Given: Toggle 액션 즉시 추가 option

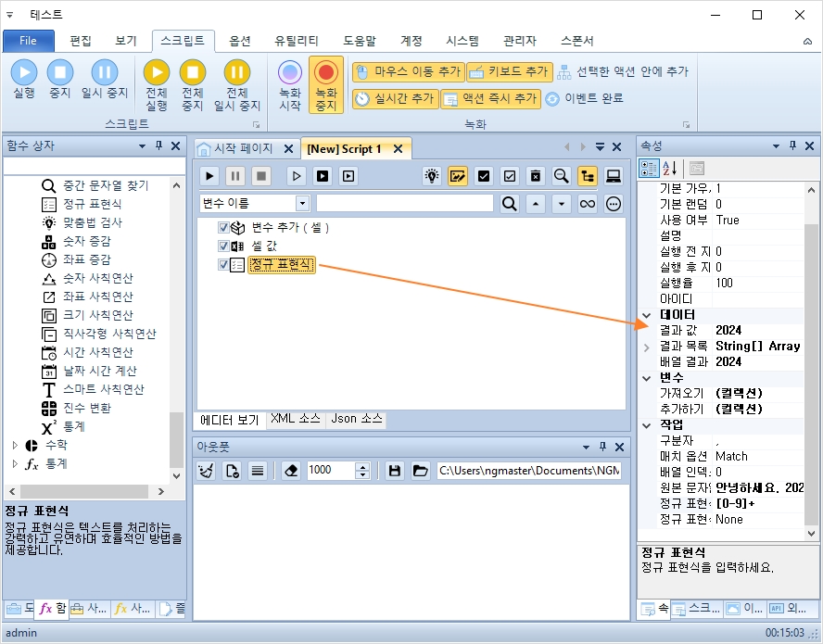Looking at the screenshot, I should 490,98.
